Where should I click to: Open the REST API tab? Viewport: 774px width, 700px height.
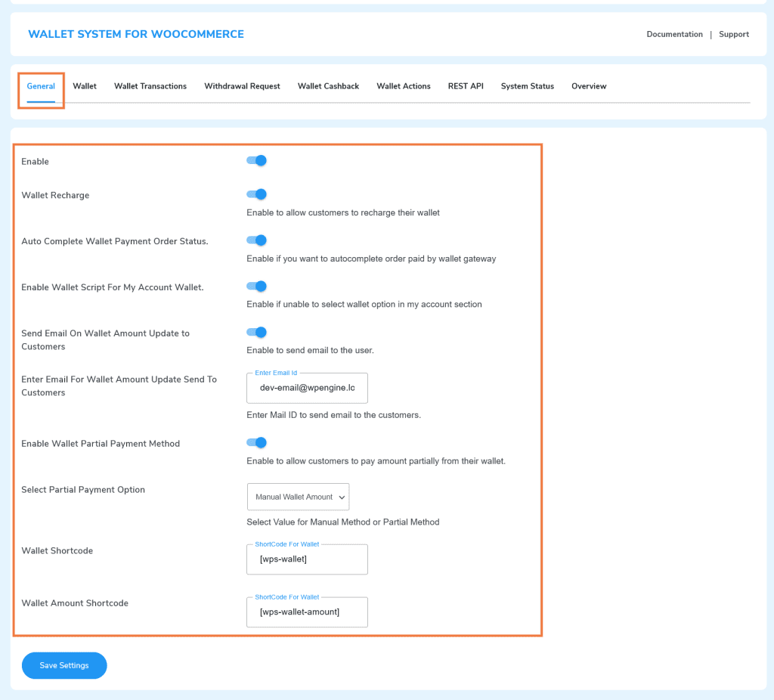pos(465,86)
